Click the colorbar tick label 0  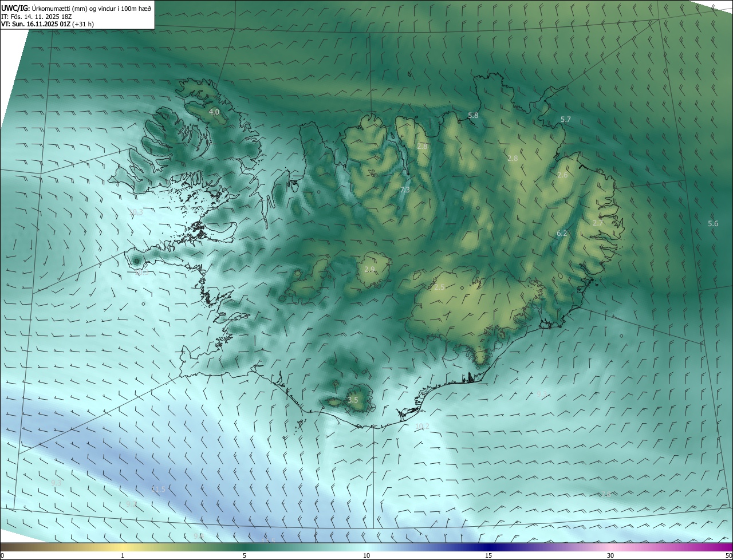2,555
